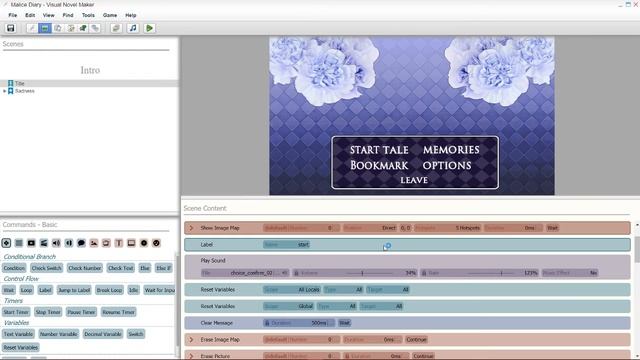Click the bookmark icon beside Title scene
The image size is (640, 360).
tap(11, 83)
